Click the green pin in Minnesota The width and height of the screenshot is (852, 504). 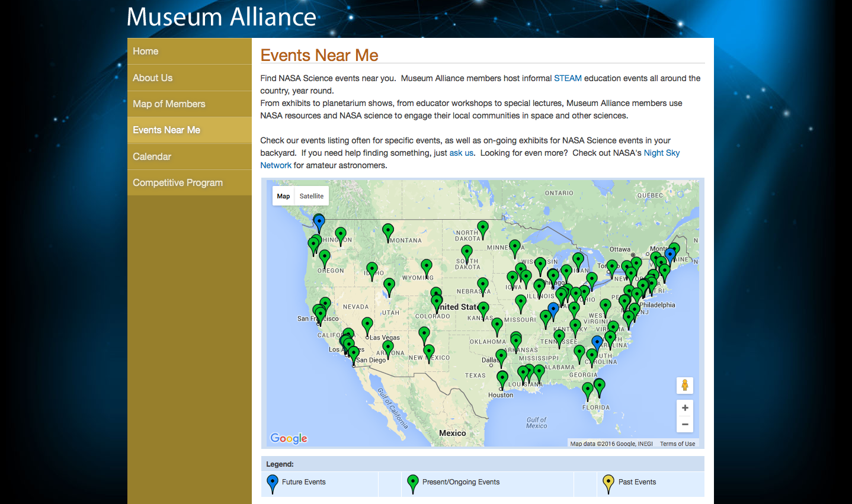(515, 249)
